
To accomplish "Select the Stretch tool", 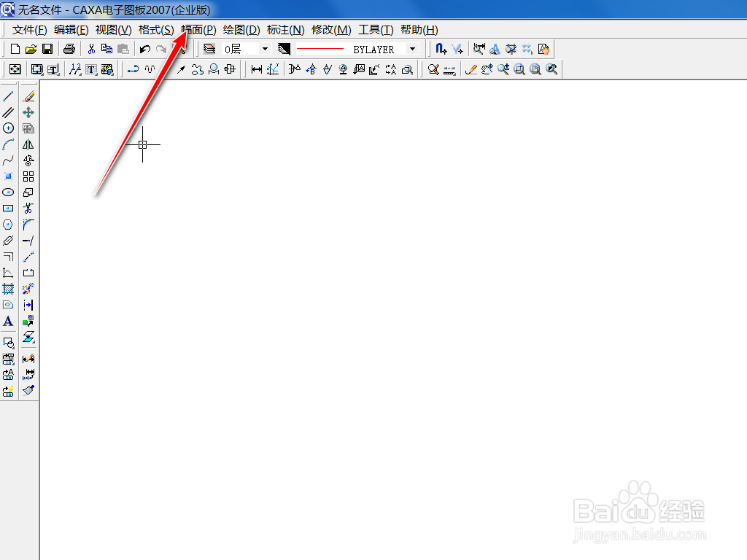I will click(28, 257).
